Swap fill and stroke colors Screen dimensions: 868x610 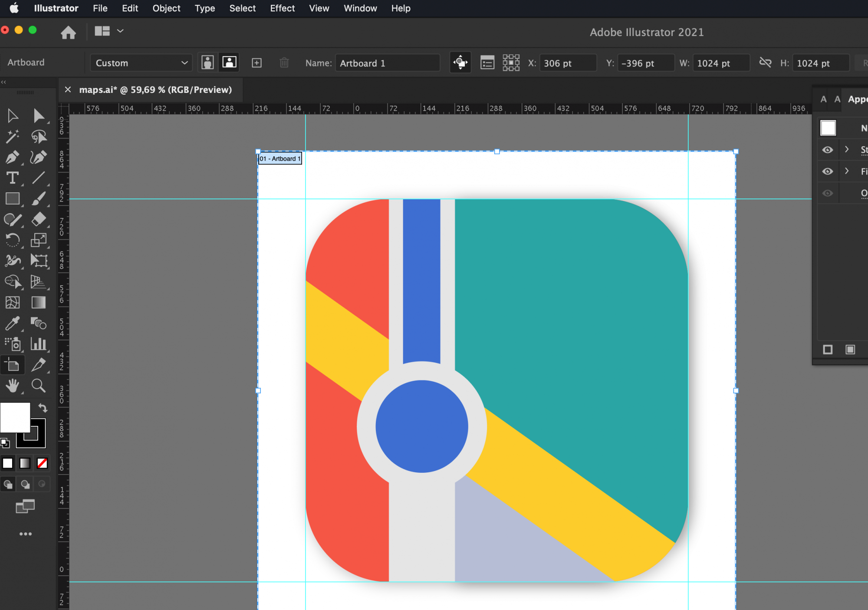tap(43, 408)
